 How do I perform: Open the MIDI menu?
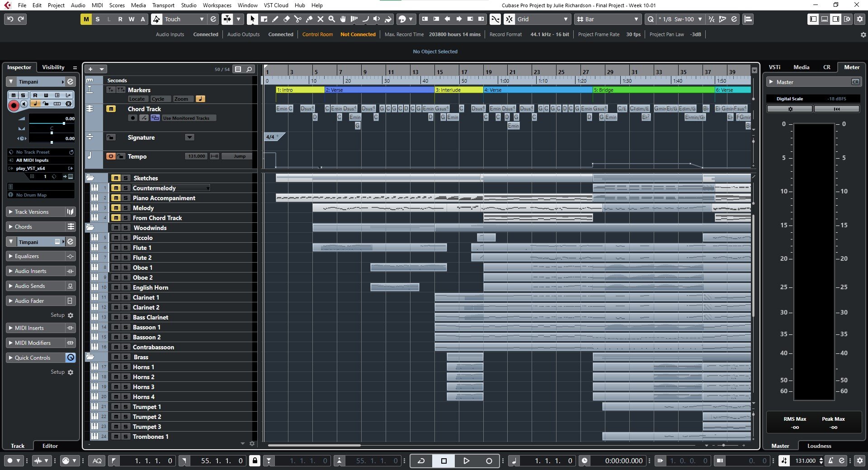coord(96,5)
